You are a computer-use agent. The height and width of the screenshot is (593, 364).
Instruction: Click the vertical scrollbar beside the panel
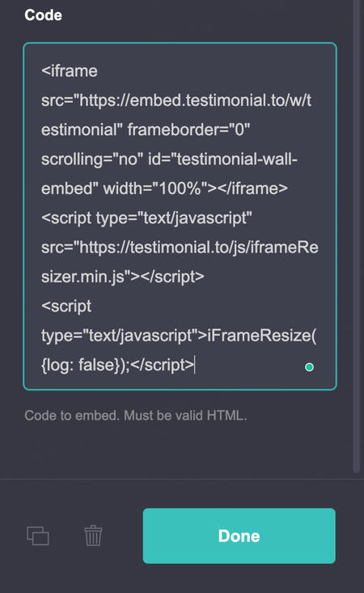[x=357, y=235]
